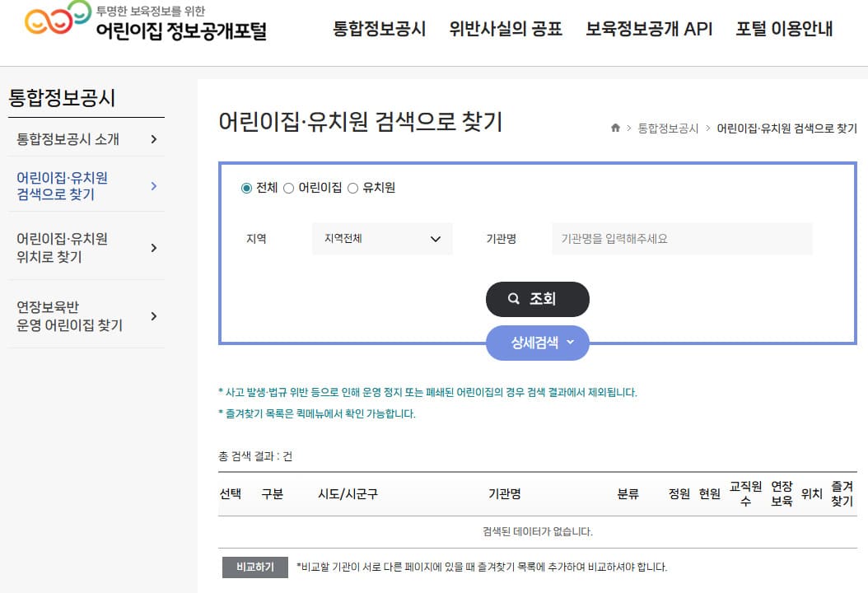
Task: Select the 위반사실의 공표 menu item
Action: (506, 27)
